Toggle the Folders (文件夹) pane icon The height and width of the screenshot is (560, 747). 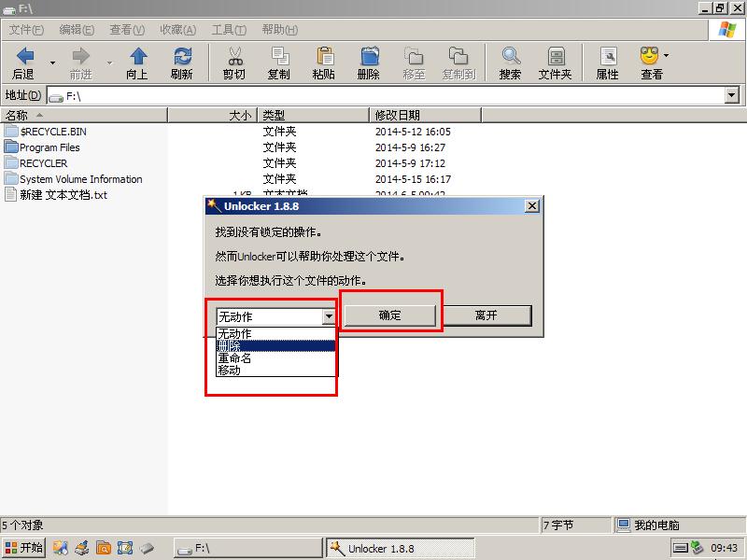coord(556,56)
